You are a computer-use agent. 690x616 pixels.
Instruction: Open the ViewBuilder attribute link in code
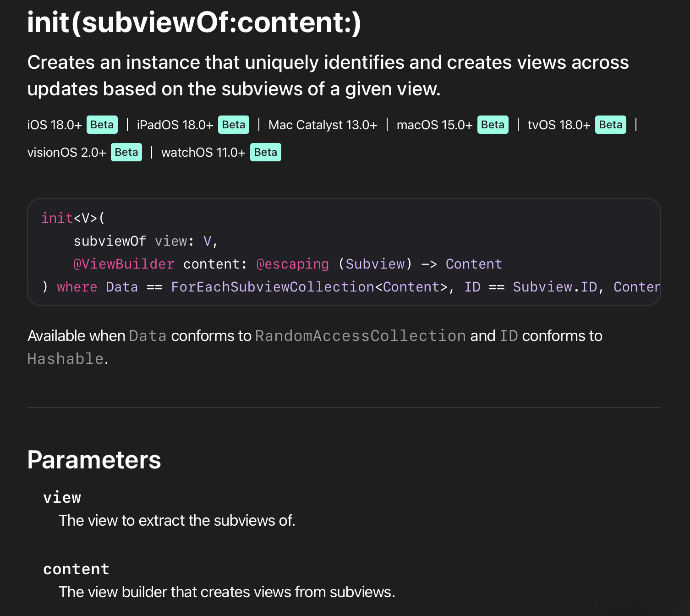pyautogui.click(x=124, y=264)
